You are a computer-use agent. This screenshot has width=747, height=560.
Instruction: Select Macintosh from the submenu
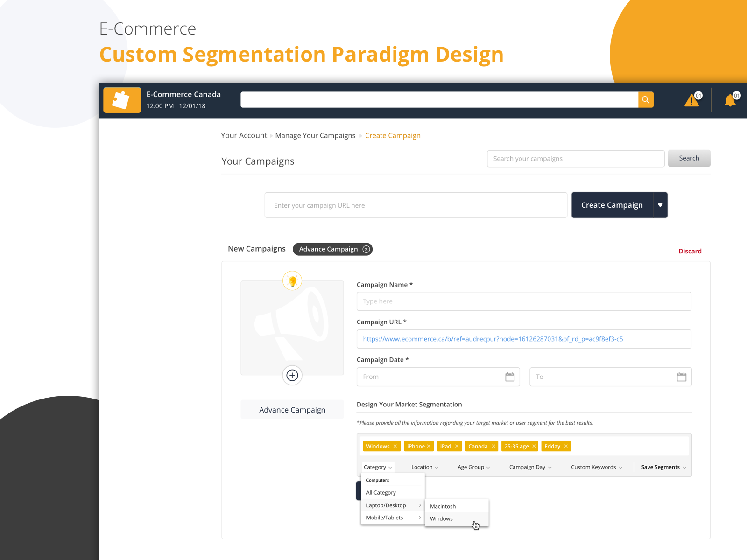[443, 506]
